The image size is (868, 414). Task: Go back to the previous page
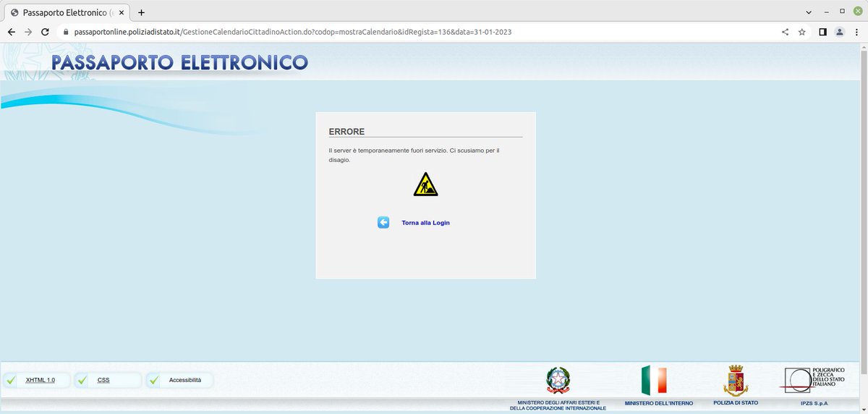coord(12,32)
